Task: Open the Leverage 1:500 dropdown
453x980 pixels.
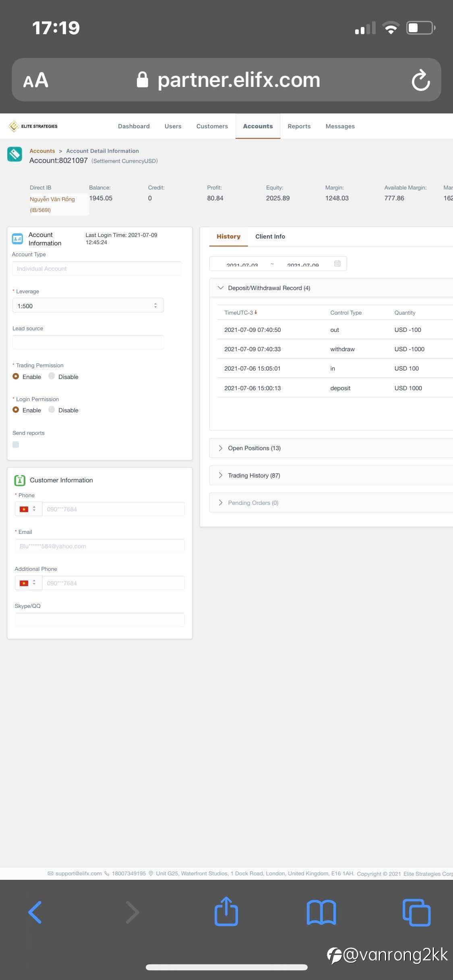Action: coord(88,306)
